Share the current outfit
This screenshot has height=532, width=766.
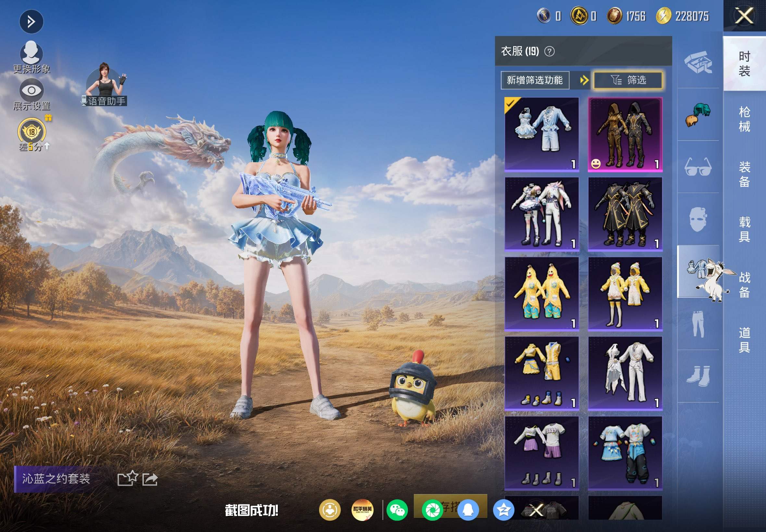(150, 479)
